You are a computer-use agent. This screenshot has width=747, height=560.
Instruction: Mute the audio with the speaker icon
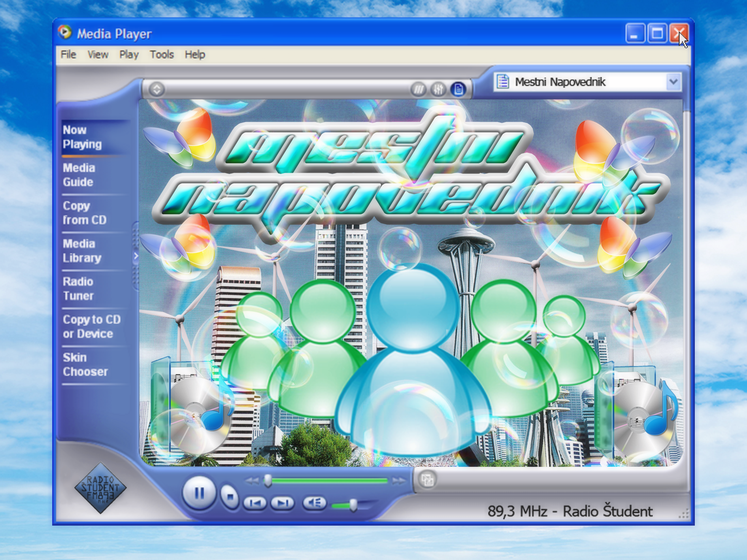pos(314,503)
